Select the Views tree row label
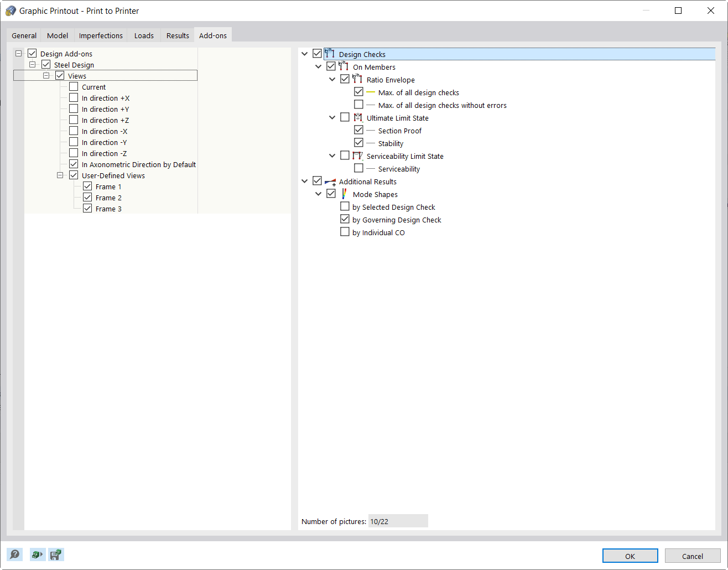 tap(77, 76)
